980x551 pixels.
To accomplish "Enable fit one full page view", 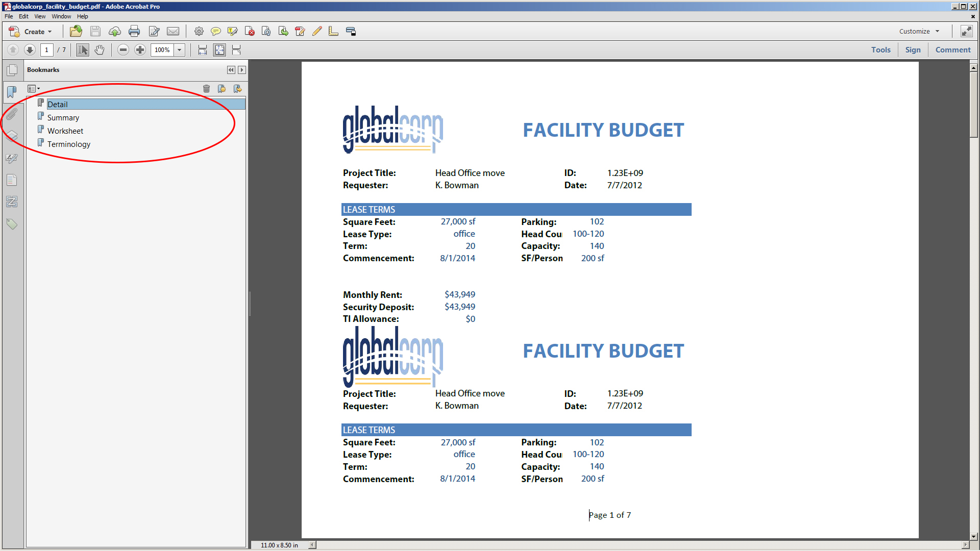I will (219, 50).
